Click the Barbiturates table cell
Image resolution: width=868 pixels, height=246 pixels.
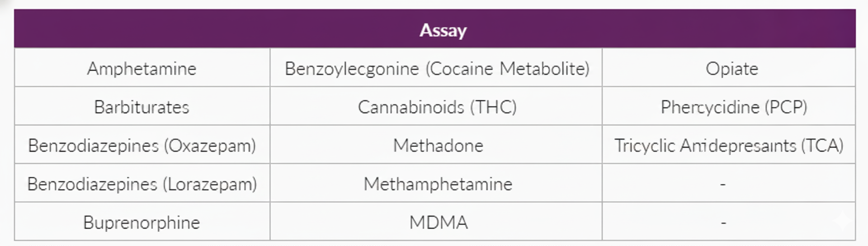click(142, 107)
